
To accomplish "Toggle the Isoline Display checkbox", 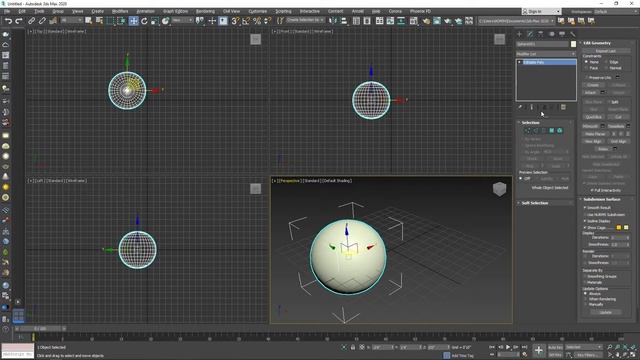I will [585, 221].
